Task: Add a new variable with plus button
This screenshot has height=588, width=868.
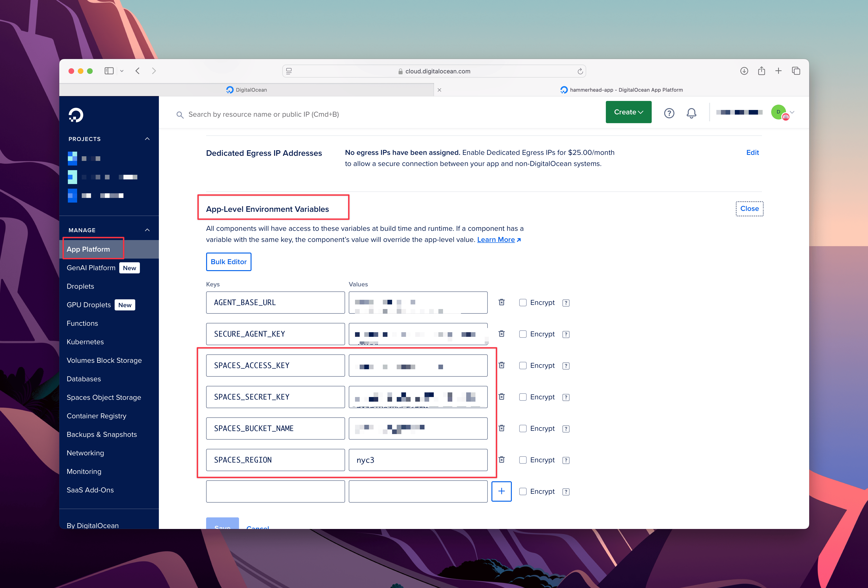Action: click(x=502, y=491)
